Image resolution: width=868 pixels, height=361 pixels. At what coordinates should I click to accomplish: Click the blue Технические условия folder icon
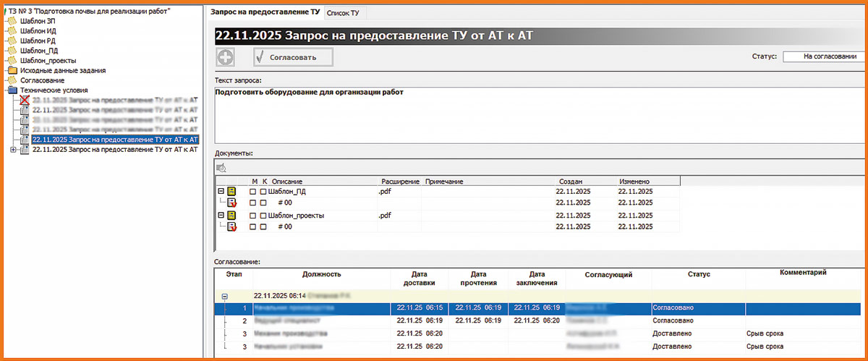point(12,90)
